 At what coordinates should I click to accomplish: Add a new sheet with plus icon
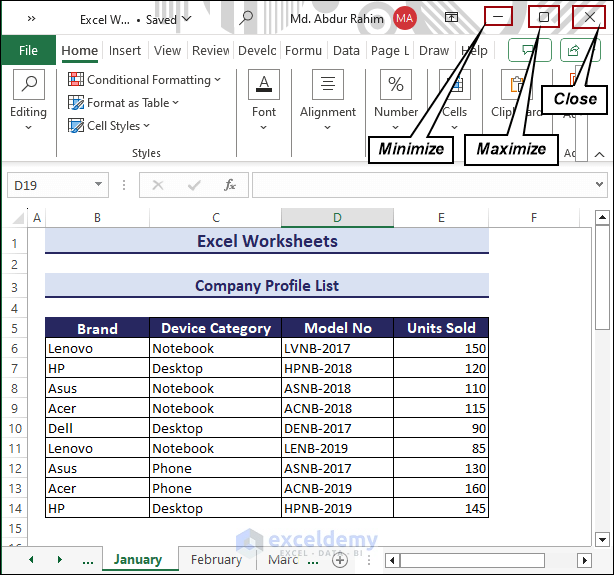click(x=340, y=560)
